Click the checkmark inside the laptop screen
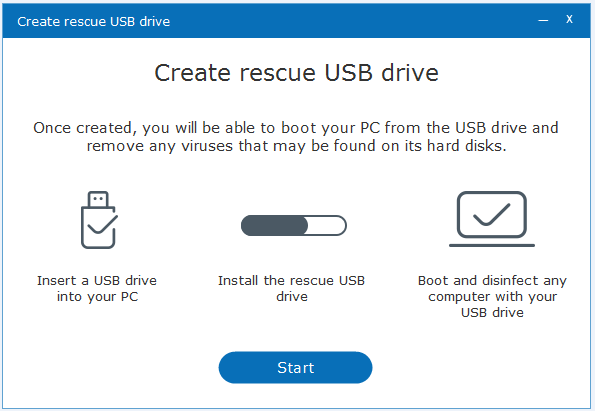The height and width of the screenshot is (411, 595). click(491, 215)
